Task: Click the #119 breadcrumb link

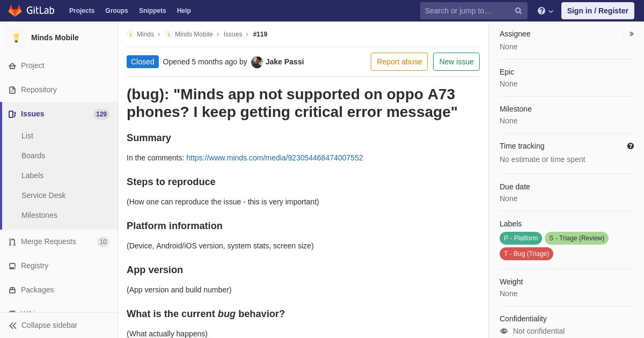Action: tap(260, 34)
